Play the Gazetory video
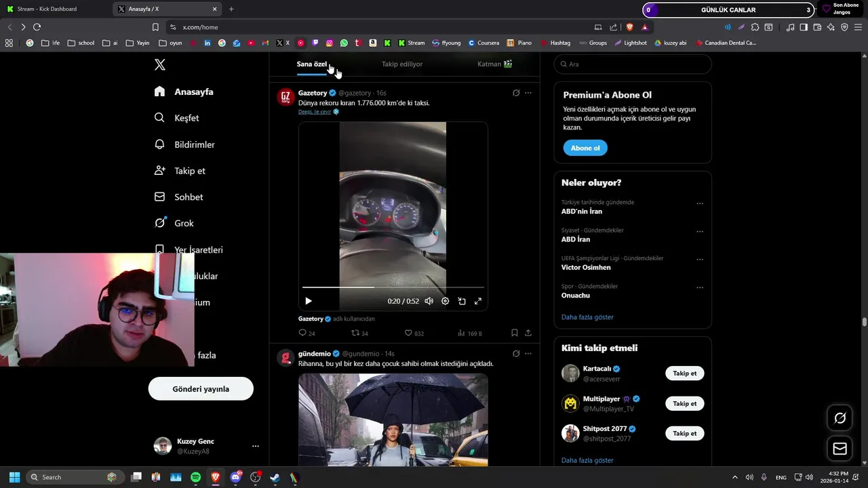The image size is (868, 488). (x=309, y=301)
